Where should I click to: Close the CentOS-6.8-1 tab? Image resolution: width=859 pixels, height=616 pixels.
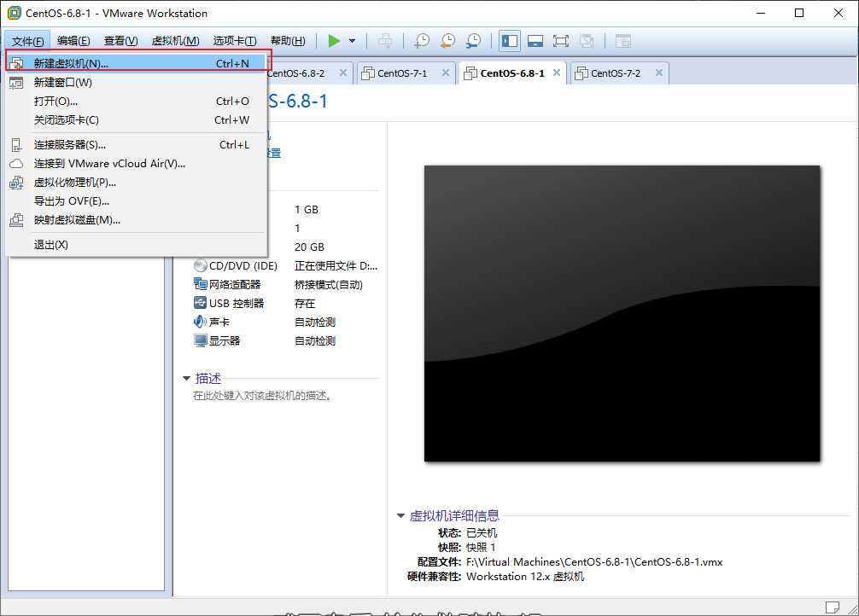click(556, 73)
